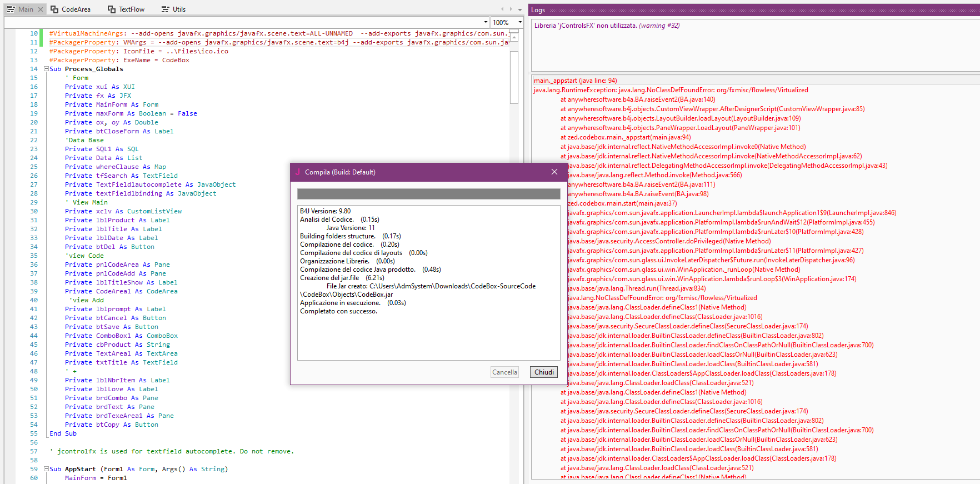Click the code line Private SQL1 As SQL
Screen dimensions: 980x484
pos(102,149)
